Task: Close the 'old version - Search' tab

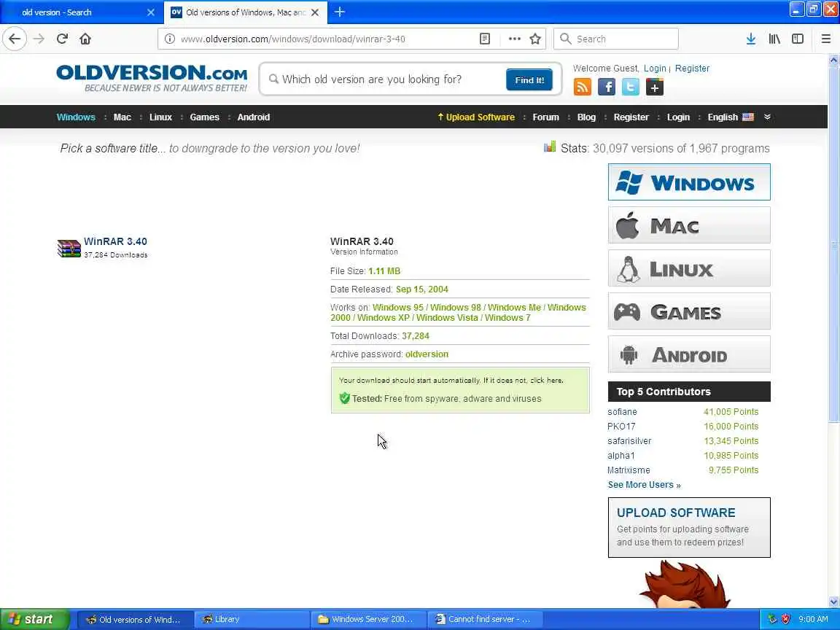Action: pyautogui.click(x=151, y=12)
